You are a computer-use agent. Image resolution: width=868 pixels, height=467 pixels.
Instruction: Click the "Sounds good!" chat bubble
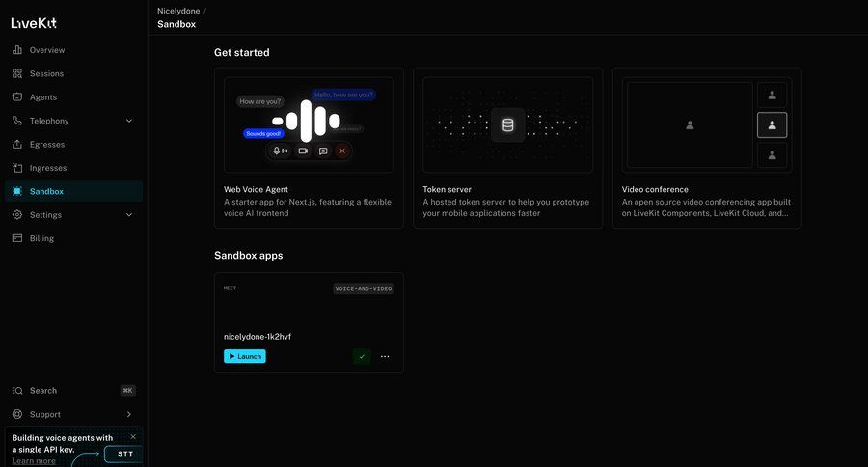[263, 133]
